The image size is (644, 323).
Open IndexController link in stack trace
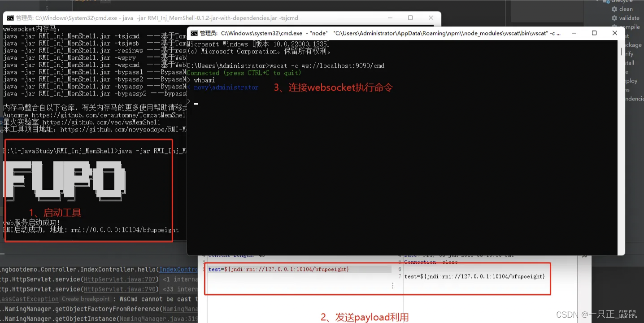point(178,270)
